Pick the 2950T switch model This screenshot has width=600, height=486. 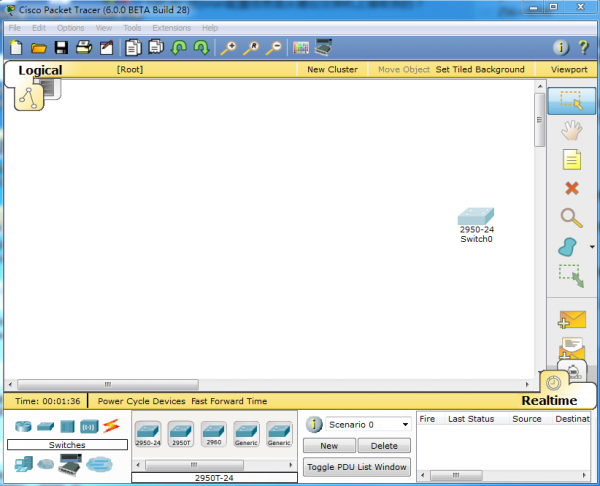pos(181,434)
